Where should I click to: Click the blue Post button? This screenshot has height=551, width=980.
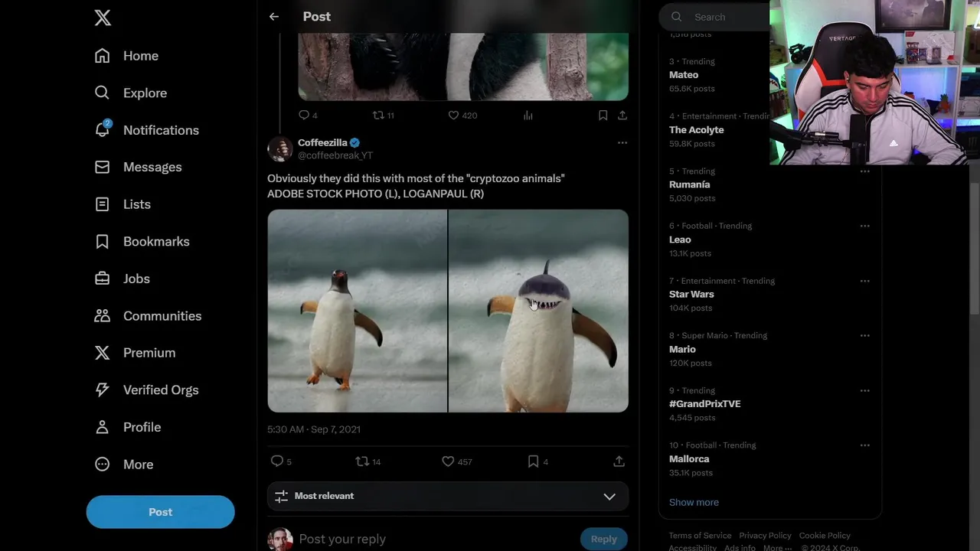pos(160,512)
